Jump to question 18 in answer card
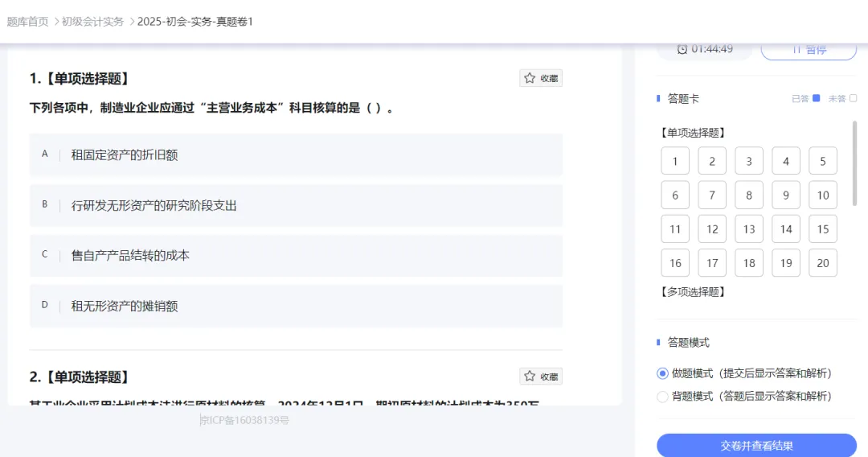Image resolution: width=868 pixels, height=457 pixels. point(749,262)
